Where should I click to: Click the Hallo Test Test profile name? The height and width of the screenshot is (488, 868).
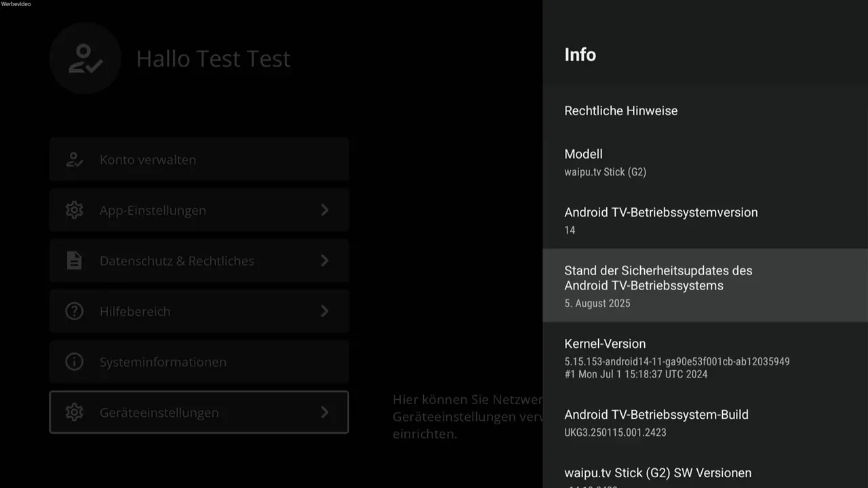[213, 58]
